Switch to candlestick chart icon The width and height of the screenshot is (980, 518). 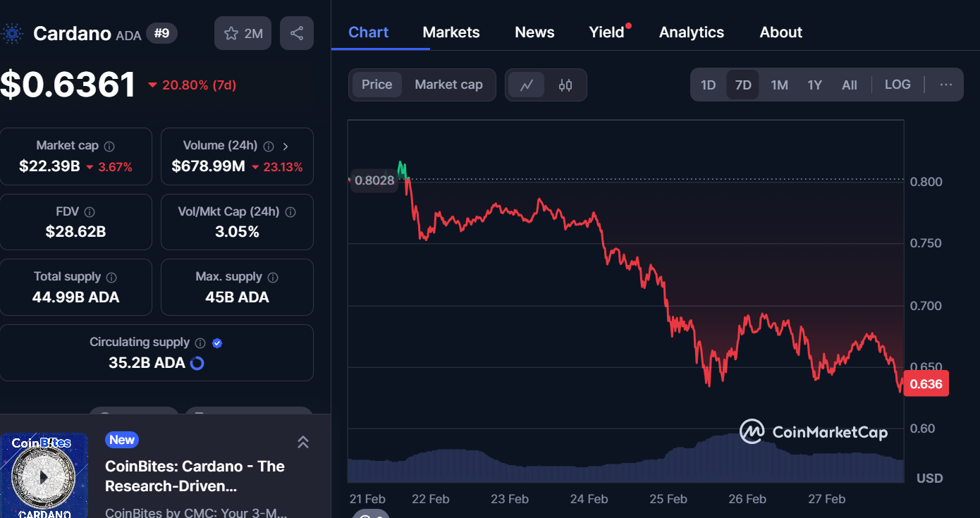(565, 85)
